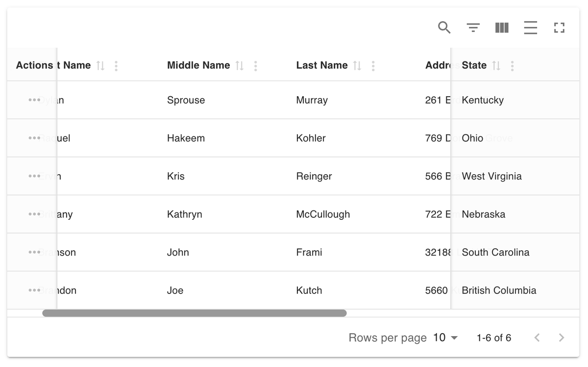Sort by First Name column arrows
This screenshot has height=367, width=588.
100,66
